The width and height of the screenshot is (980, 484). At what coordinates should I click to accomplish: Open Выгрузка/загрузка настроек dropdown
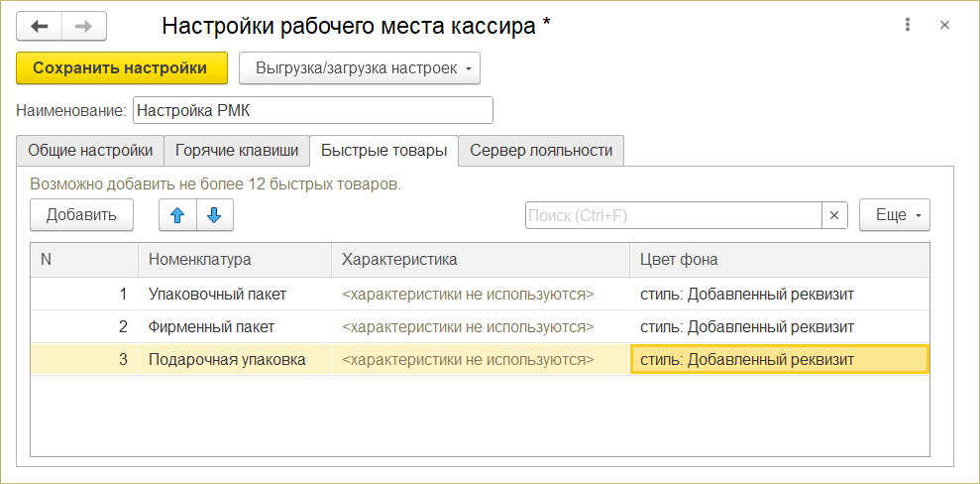tap(360, 67)
